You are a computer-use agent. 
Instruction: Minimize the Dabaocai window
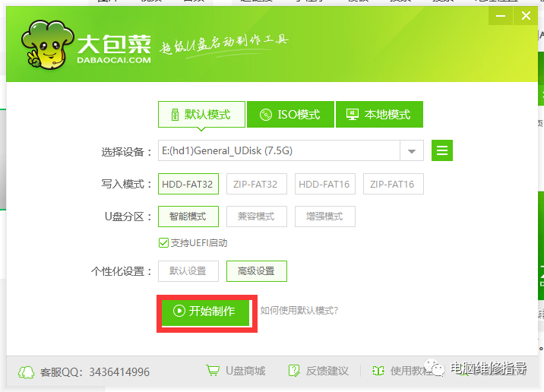pyautogui.click(x=500, y=16)
